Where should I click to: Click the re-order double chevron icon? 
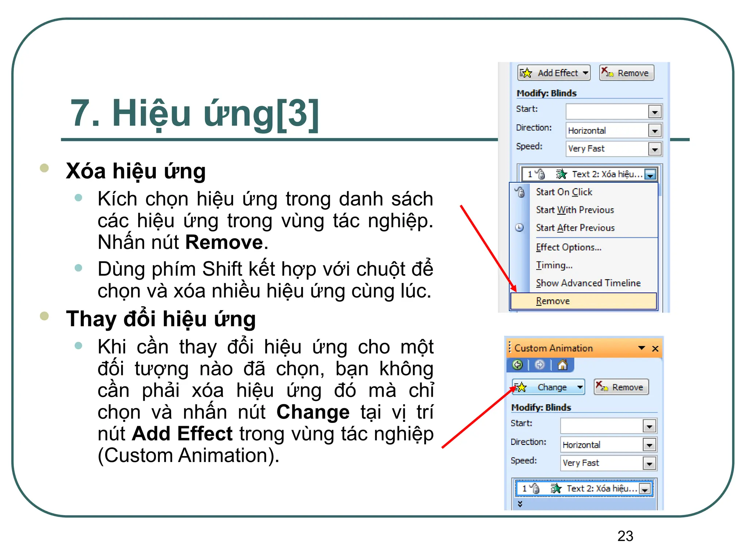click(520, 504)
